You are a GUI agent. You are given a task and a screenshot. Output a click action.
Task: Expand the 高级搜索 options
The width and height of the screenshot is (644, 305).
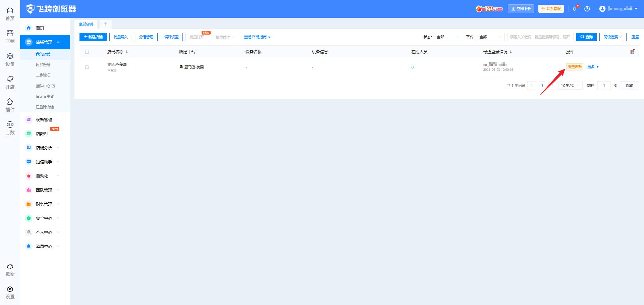coord(613,37)
